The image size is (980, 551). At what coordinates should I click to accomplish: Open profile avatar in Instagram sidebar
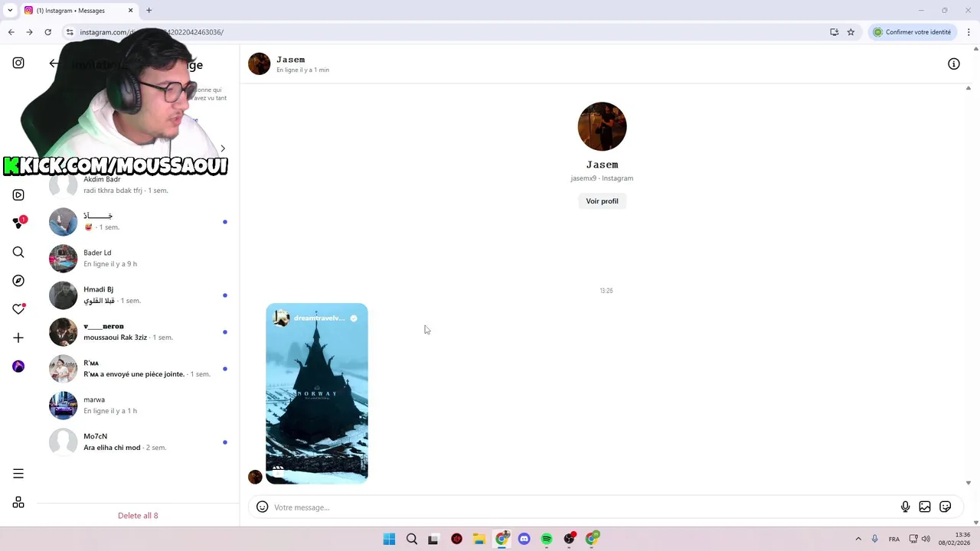(18, 367)
